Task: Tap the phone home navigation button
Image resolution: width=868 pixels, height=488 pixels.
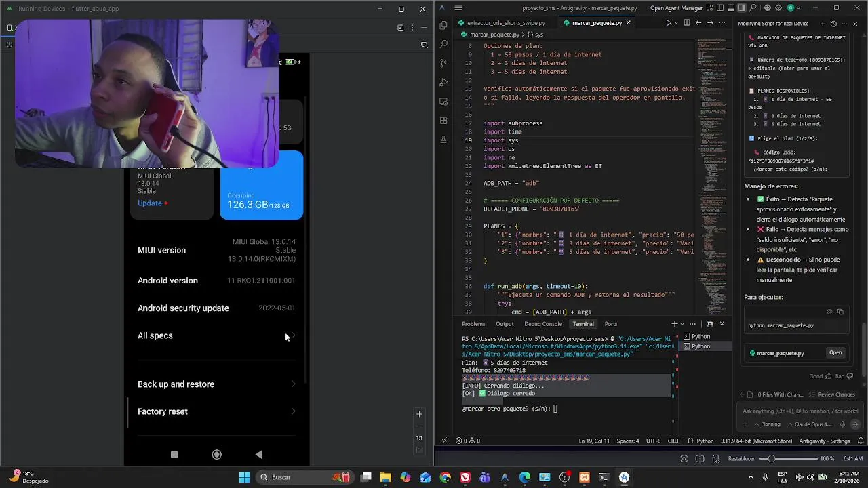Action: [216, 455]
